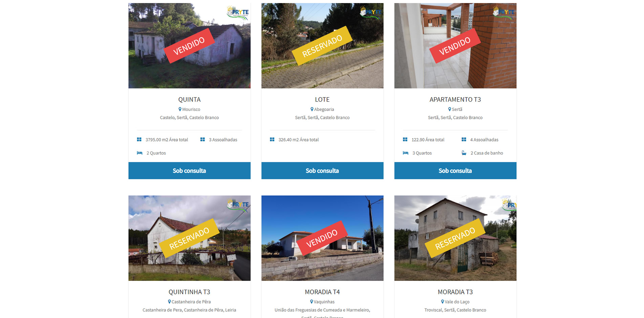
Task: Click the Pryte logo on the Quinta photo
Action: 238,13
